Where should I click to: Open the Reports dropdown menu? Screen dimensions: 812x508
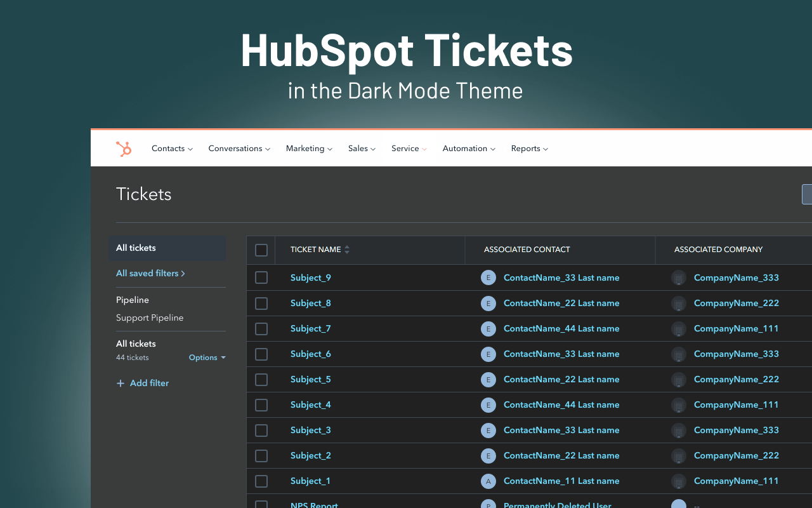[530, 149]
